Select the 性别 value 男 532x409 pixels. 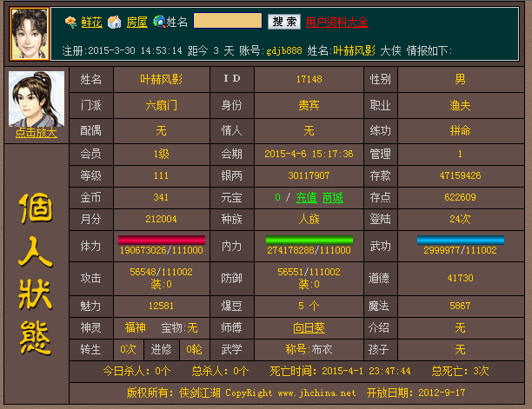pos(461,80)
